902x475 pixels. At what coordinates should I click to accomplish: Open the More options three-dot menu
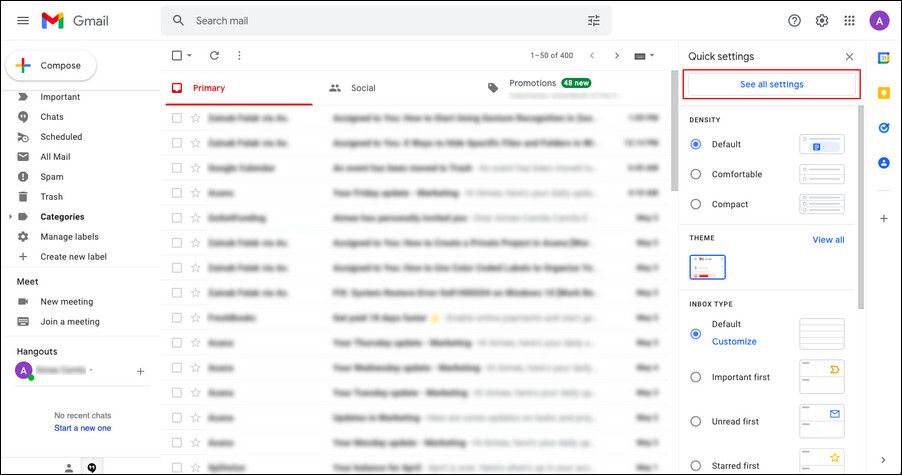pyautogui.click(x=239, y=56)
